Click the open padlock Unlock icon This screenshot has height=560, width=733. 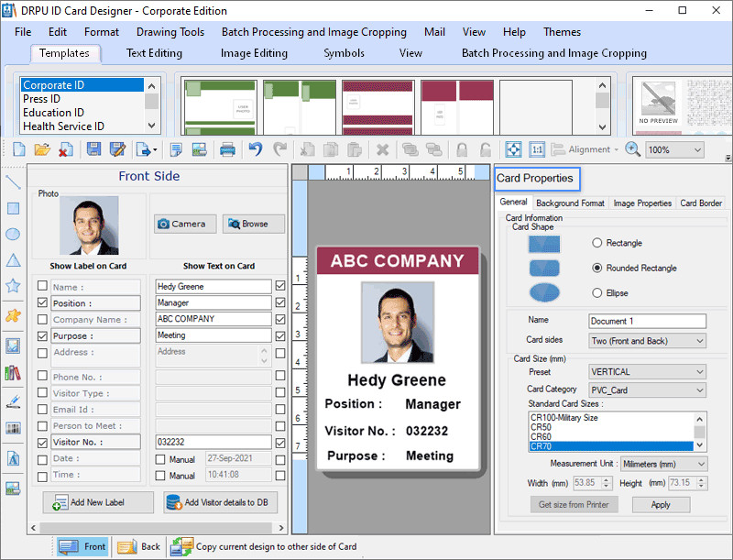click(x=486, y=149)
